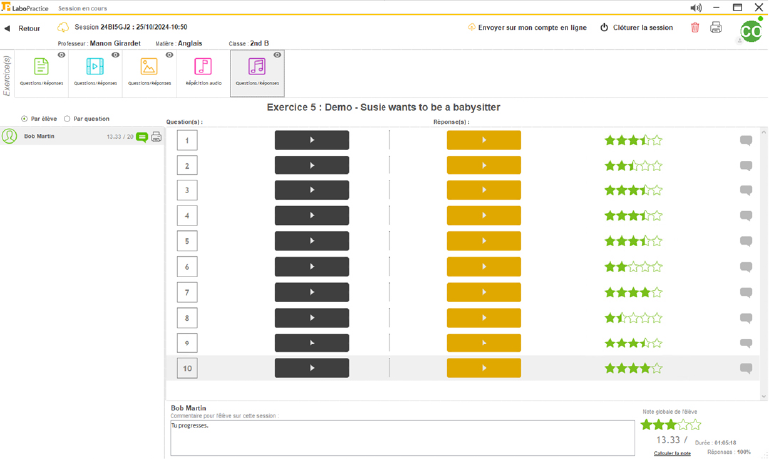Screen dimensions: 769x459
Task: Click the Retour label
Action: tap(29, 28)
